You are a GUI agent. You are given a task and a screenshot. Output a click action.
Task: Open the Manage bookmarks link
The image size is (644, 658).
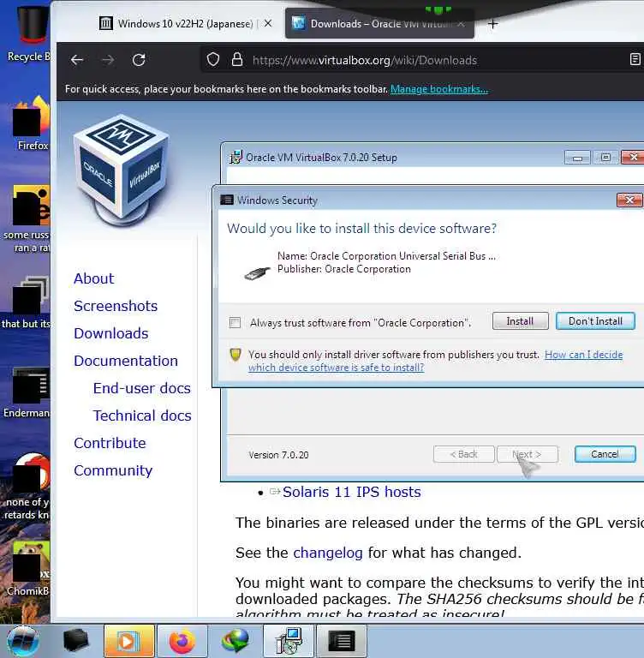[439, 89]
